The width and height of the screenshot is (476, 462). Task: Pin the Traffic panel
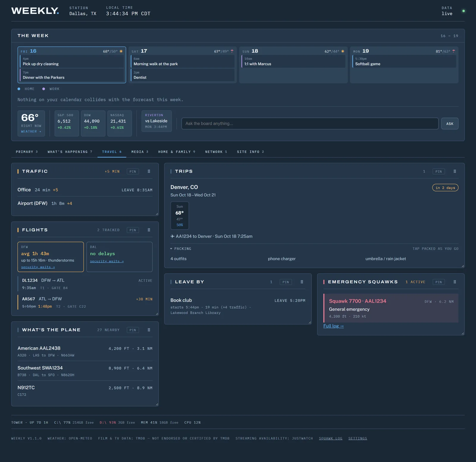coord(133,171)
